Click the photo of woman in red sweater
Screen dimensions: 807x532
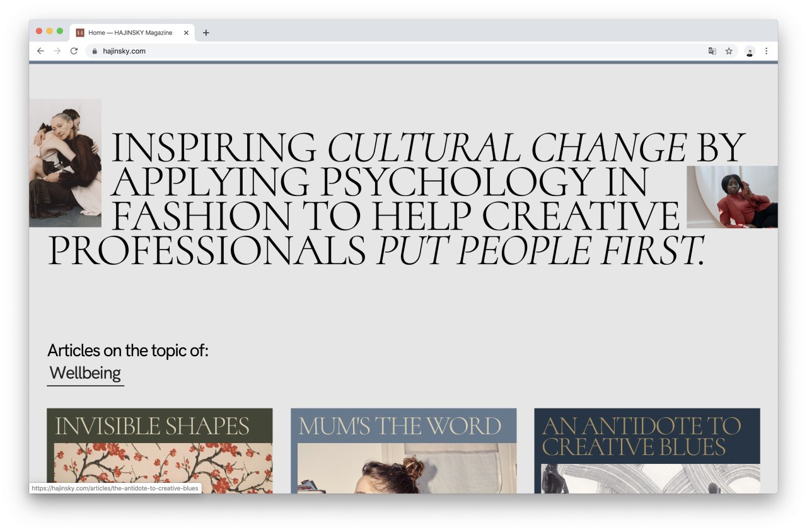[x=732, y=197]
